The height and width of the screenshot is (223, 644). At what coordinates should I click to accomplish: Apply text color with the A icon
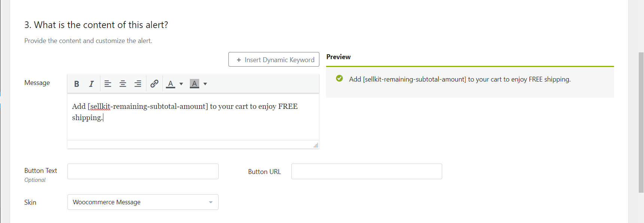pyautogui.click(x=171, y=84)
